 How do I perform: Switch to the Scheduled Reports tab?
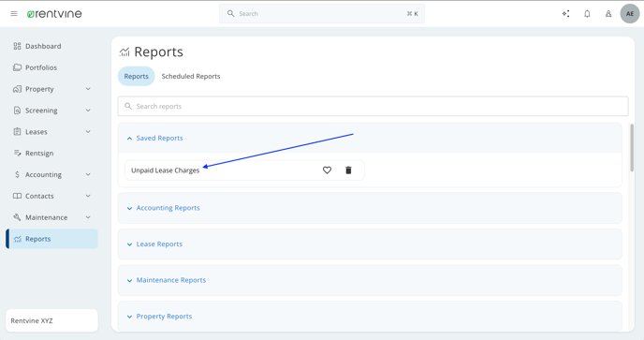(x=191, y=76)
